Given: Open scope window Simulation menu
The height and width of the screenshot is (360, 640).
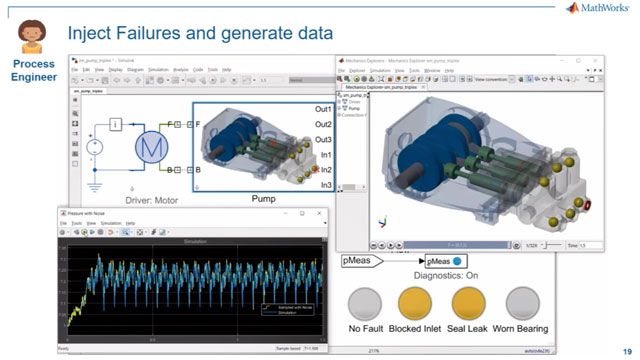Looking at the screenshot, I should pos(111,223).
